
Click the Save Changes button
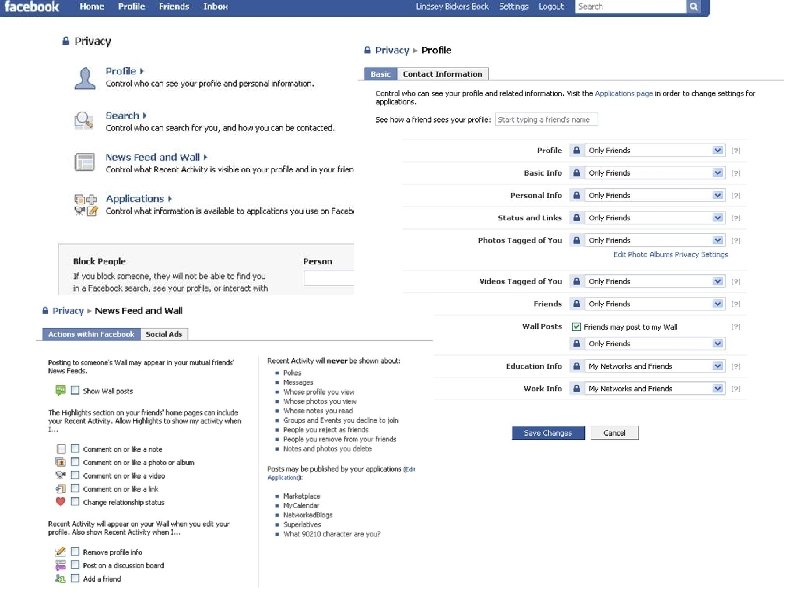pyautogui.click(x=548, y=433)
